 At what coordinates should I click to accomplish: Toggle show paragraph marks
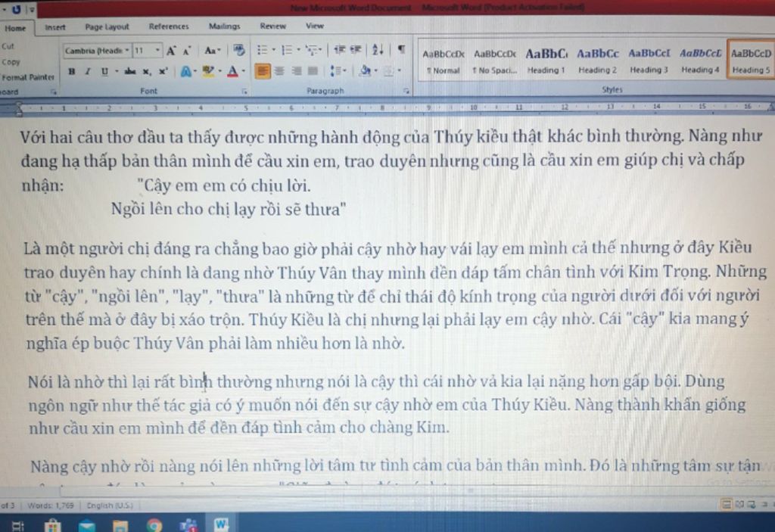(401, 49)
